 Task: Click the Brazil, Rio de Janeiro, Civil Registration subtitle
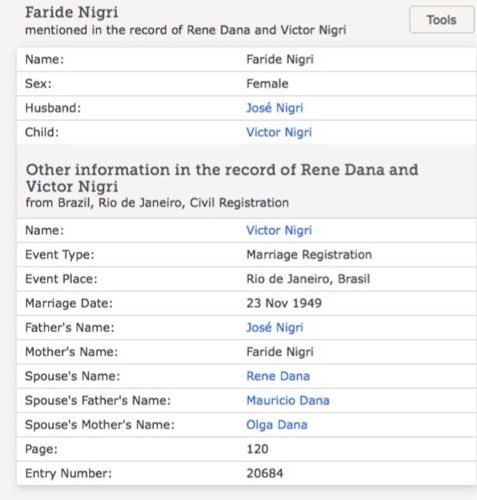157,203
